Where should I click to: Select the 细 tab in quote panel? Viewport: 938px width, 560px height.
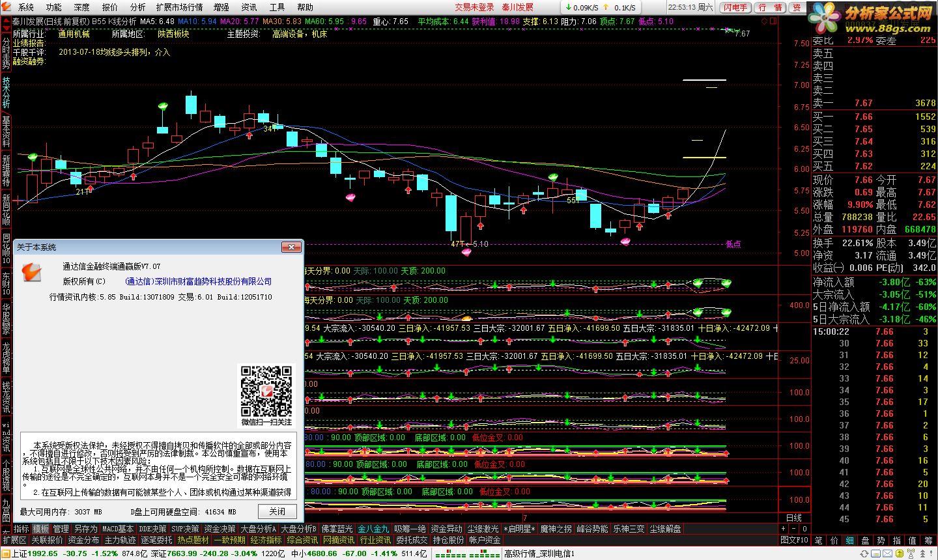click(850, 540)
